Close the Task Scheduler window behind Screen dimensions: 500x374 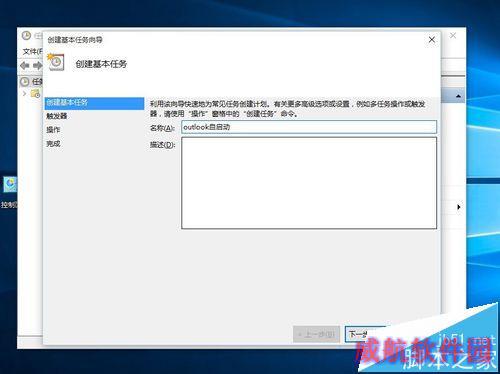click(x=453, y=36)
